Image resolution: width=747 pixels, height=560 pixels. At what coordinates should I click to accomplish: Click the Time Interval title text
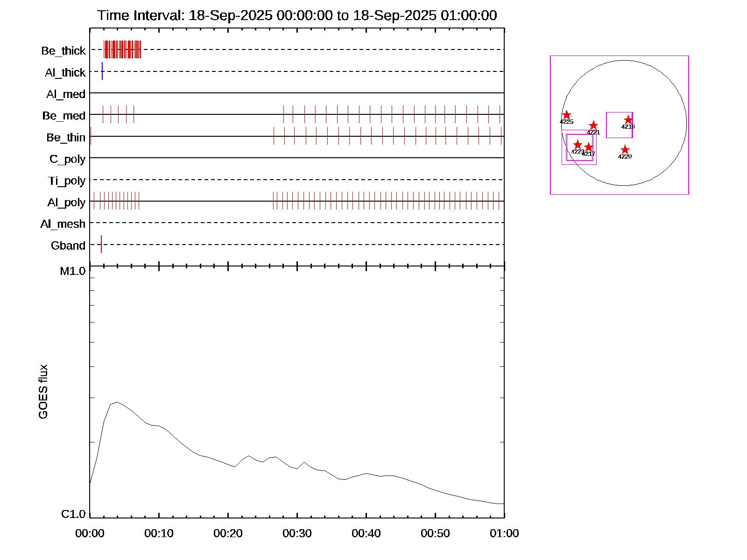click(297, 15)
